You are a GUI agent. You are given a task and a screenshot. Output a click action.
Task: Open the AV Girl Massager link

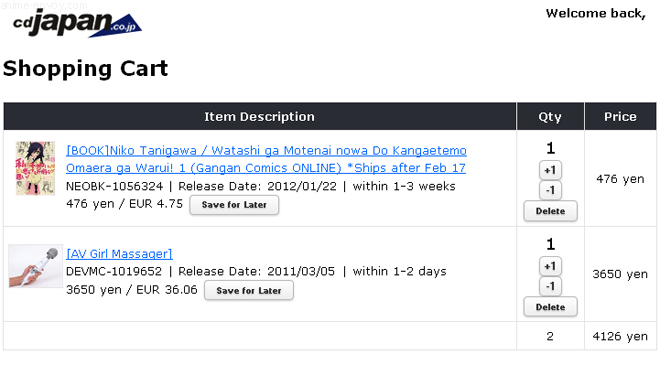coord(119,254)
